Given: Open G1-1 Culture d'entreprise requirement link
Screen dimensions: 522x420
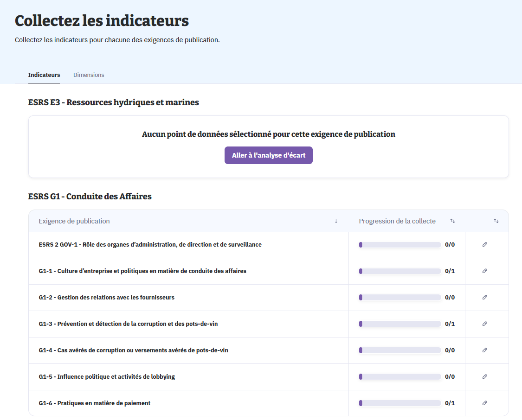Looking at the screenshot, I should 142,271.
